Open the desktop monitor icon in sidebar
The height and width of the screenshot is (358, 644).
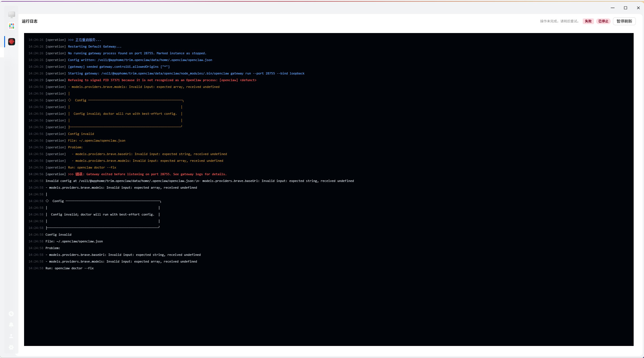click(x=11, y=15)
